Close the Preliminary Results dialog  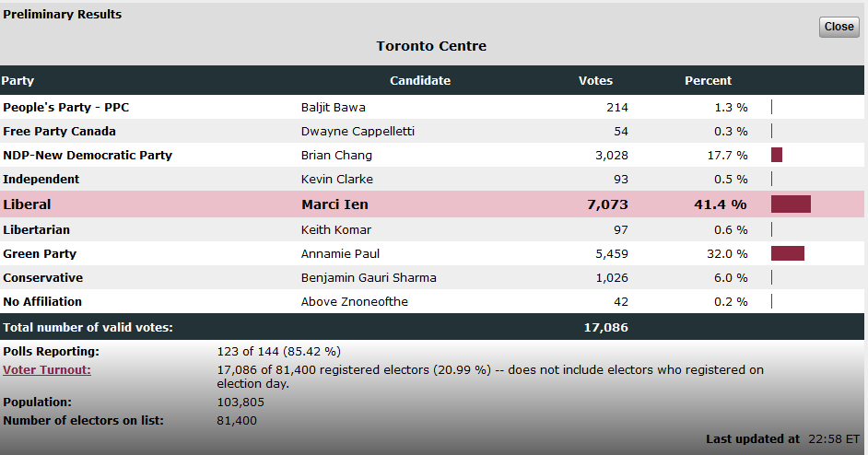[839, 27]
